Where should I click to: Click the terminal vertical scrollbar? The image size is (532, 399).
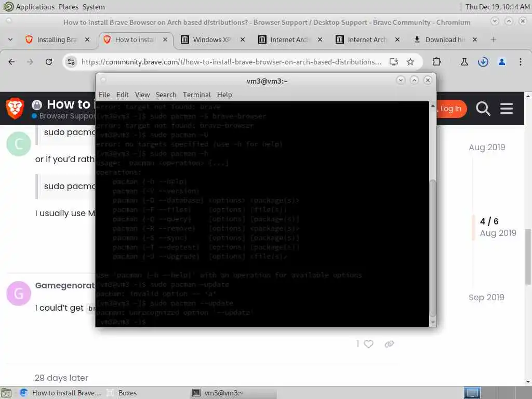click(x=433, y=248)
